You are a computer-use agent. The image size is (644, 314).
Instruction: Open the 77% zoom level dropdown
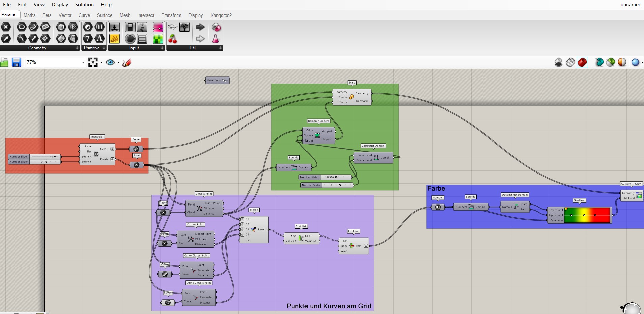(x=83, y=62)
